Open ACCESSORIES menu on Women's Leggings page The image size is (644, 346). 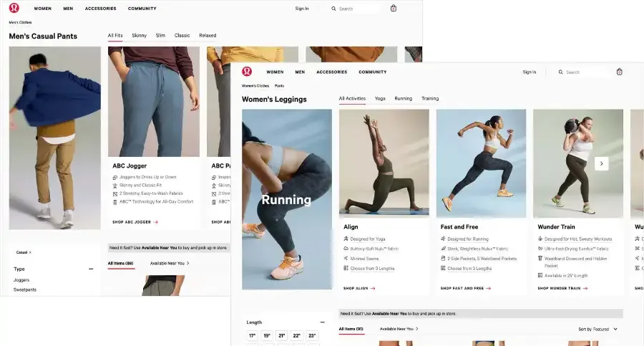(x=332, y=72)
